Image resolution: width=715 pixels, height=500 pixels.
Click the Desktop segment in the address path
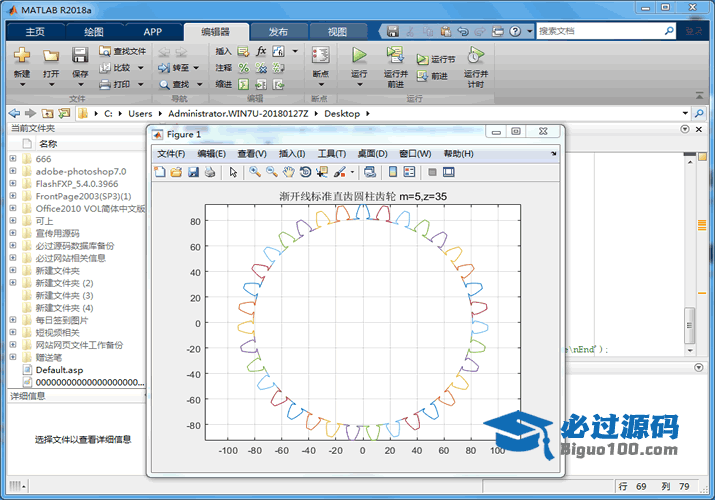342,113
